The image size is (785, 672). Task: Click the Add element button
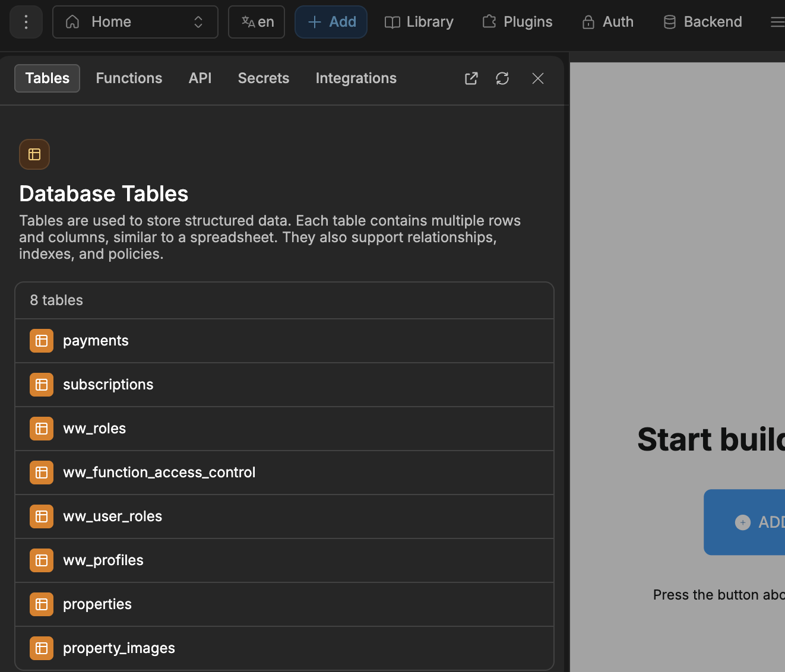(x=331, y=22)
